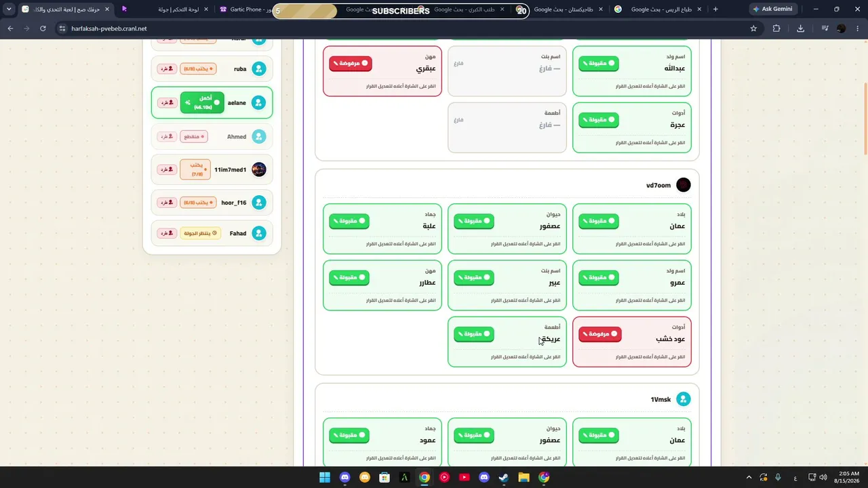Click 11im7med1's profile picture
The width and height of the screenshot is (868, 488).
point(259,169)
